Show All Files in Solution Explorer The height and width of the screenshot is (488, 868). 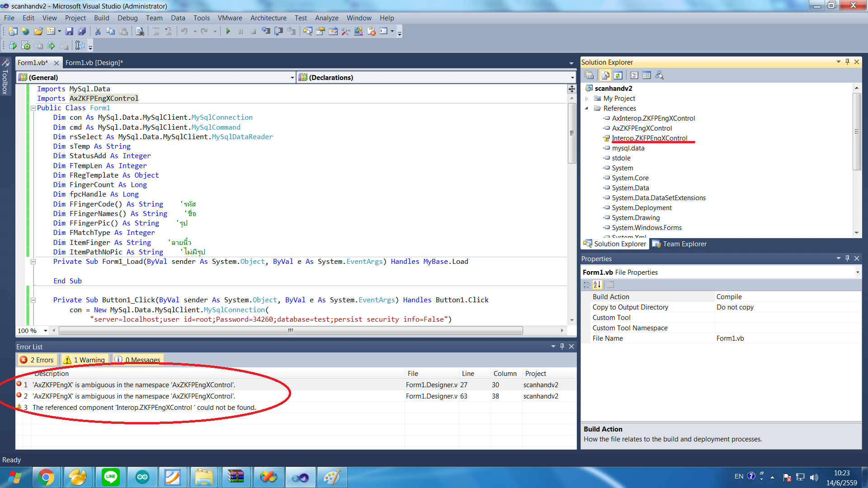[605, 75]
